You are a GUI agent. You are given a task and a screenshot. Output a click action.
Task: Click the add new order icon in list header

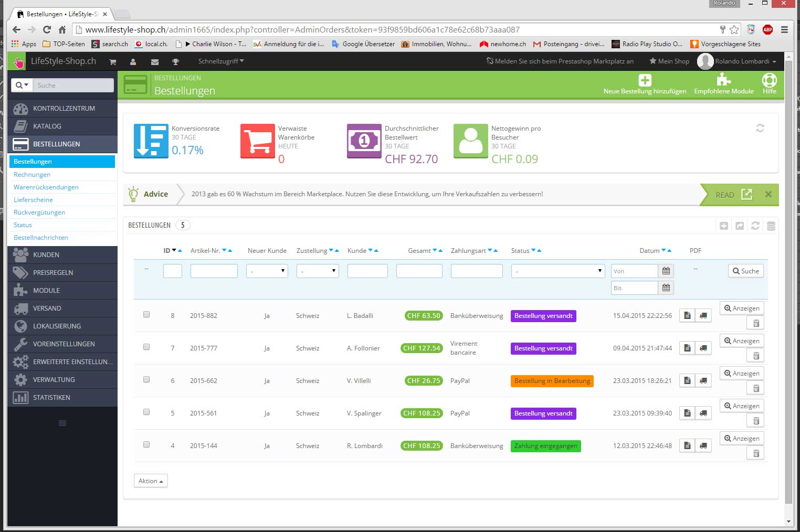click(x=724, y=226)
